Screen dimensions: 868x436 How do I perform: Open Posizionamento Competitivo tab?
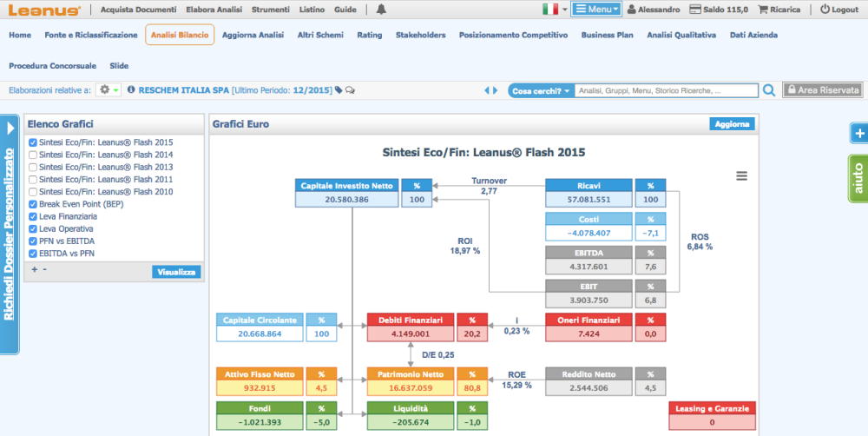pyautogui.click(x=513, y=35)
